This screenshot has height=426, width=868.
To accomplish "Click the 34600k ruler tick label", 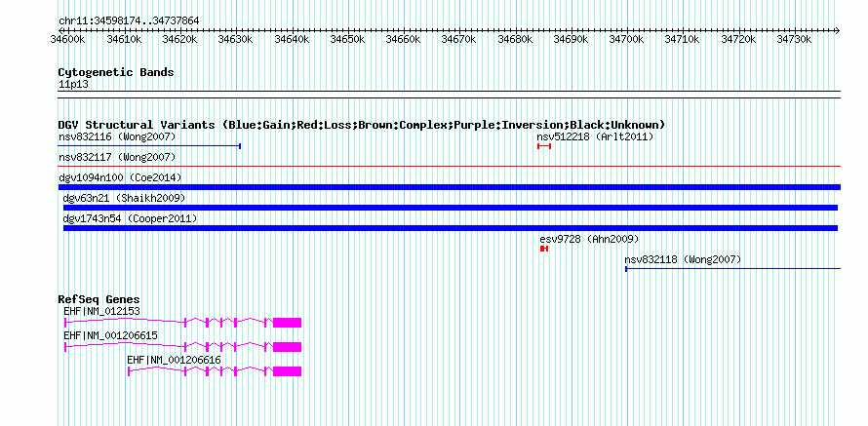I will [68, 39].
